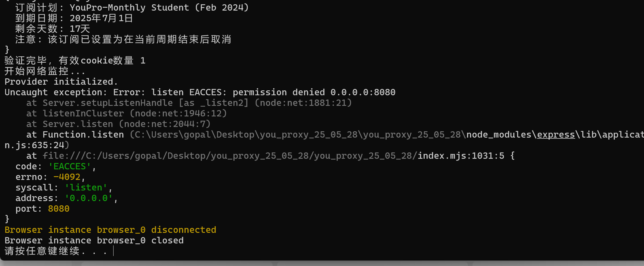Click the green 'listen' syscall value
This screenshot has height=266, width=644.
(86, 188)
